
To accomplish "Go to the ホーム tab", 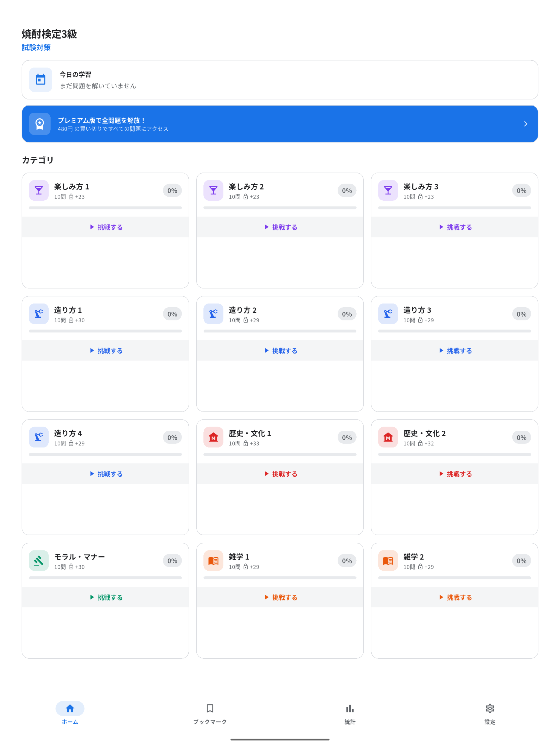I will click(70, 713).
